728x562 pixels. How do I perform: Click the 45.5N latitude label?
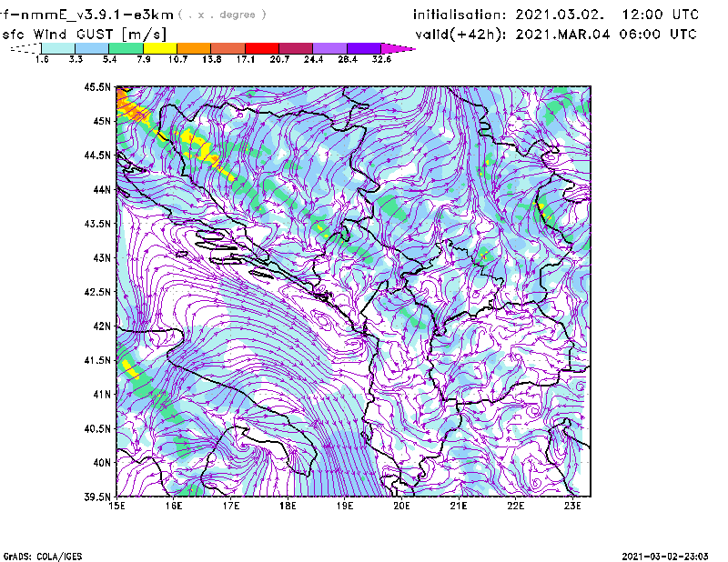[x=97, y=86]
